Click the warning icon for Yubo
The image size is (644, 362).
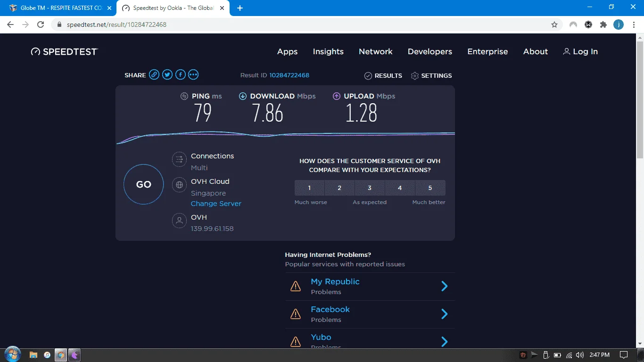coord(296,342)
